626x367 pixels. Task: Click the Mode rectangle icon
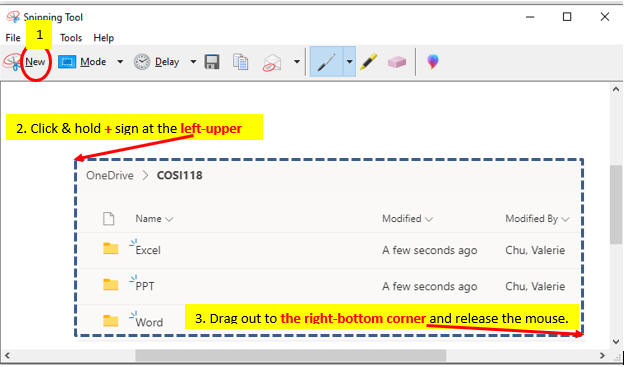click(x=67, y=62)
